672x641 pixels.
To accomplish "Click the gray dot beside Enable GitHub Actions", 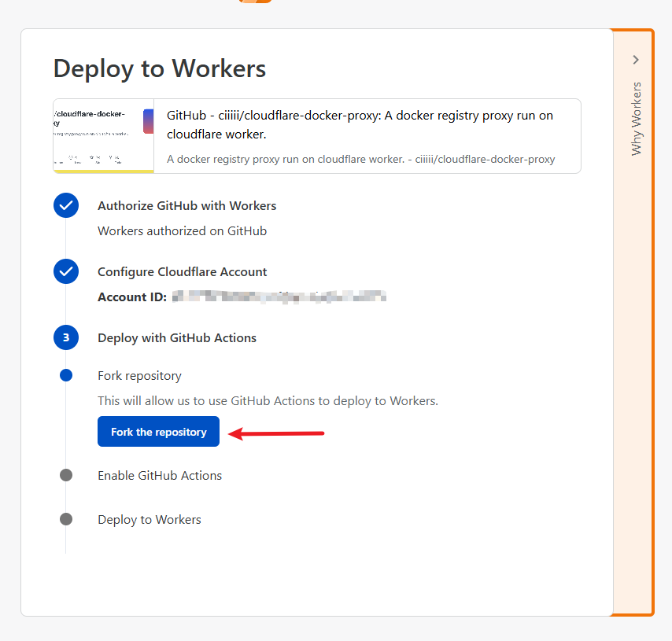I will click(x=66, y=475).
